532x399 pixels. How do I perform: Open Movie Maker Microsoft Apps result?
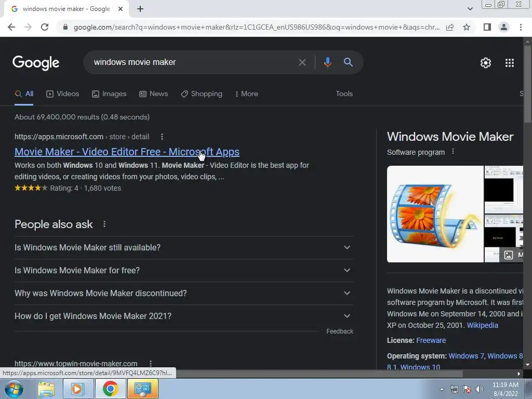[127, 152]
